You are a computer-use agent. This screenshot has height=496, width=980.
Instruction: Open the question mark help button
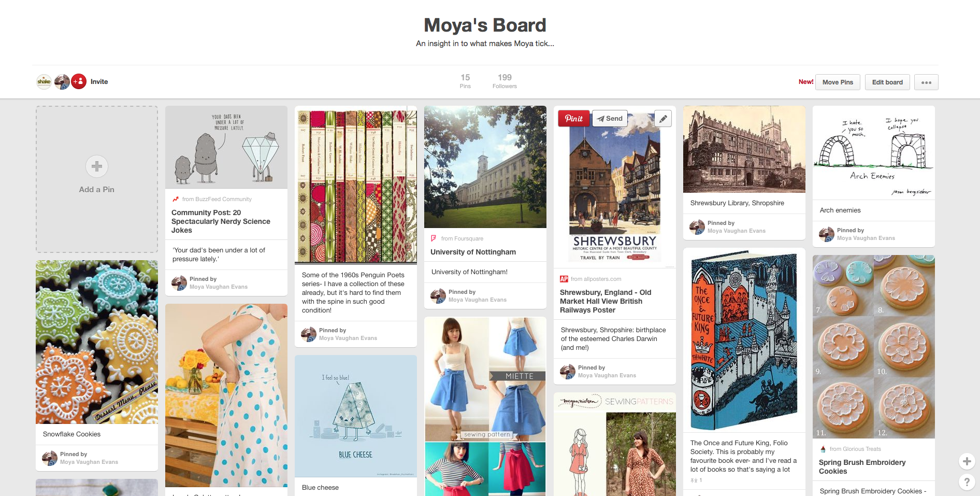click(967, 482)
